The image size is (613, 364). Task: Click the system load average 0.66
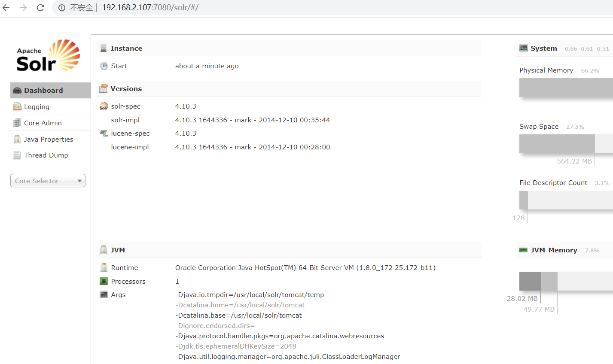coord(571,49)
